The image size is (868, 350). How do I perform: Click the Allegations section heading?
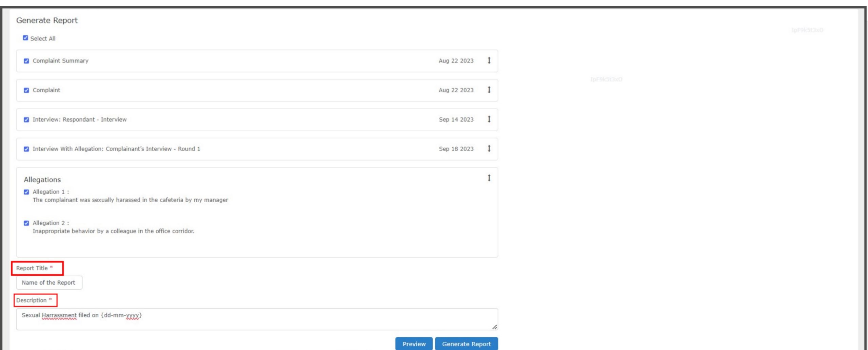pyautogui.click(x=42, y=180)
